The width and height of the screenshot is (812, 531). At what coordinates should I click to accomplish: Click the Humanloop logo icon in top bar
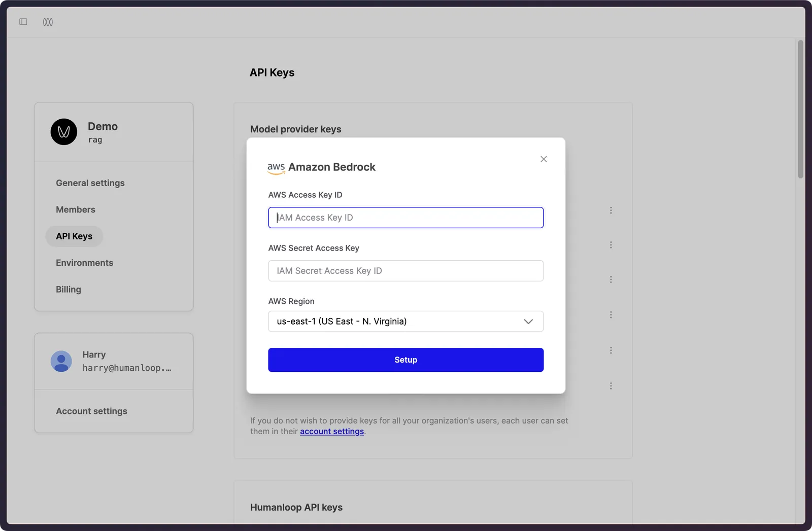(x=48, y=22)
